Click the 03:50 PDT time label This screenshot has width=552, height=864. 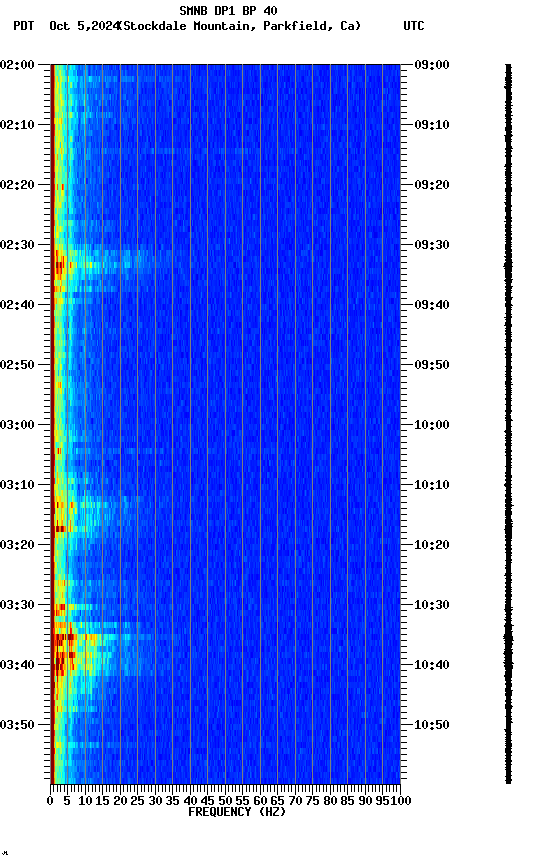[x=17, y=725]
